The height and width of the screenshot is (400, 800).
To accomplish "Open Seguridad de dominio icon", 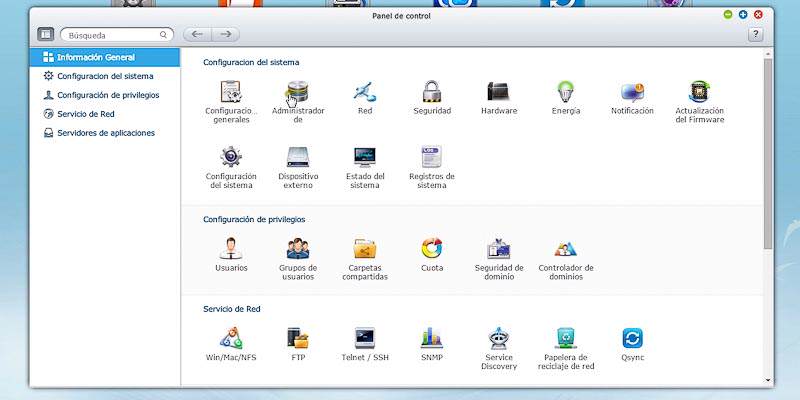I will [498, 248].
